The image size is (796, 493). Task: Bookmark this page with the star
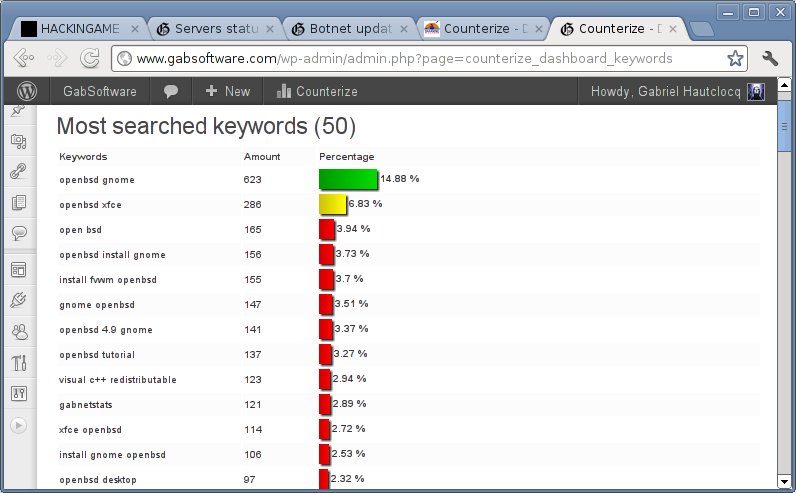pos(735,58)
